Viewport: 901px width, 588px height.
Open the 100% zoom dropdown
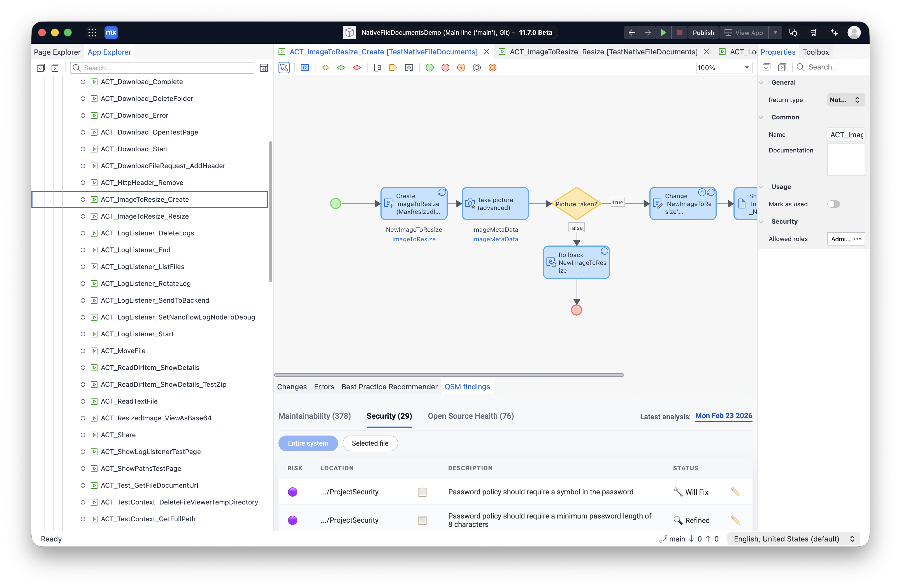723,68
